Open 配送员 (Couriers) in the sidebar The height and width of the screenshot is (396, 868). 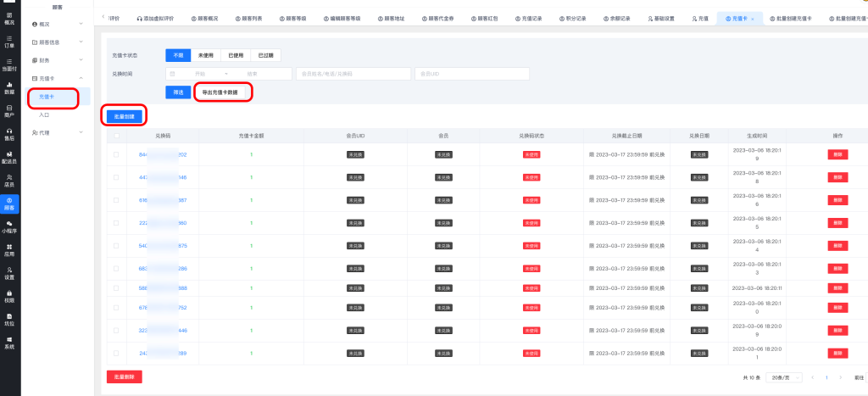[9, 157]
